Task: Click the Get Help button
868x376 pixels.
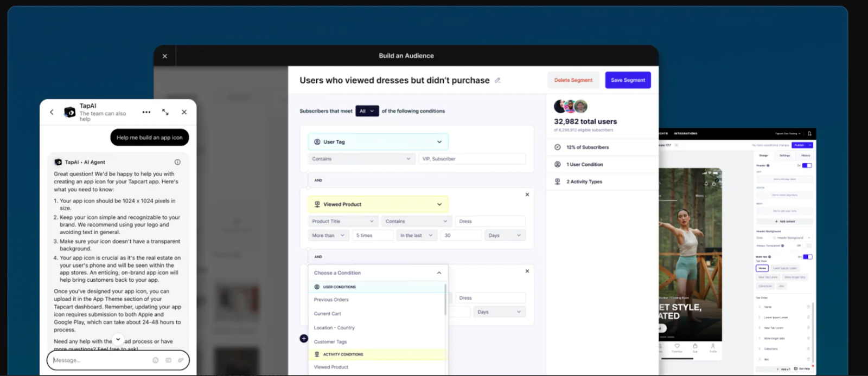Action: (802, 369)
